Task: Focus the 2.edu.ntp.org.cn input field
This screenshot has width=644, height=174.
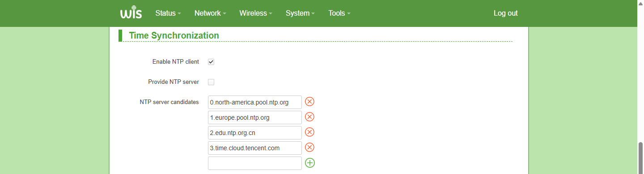Action: coord(255,133)
